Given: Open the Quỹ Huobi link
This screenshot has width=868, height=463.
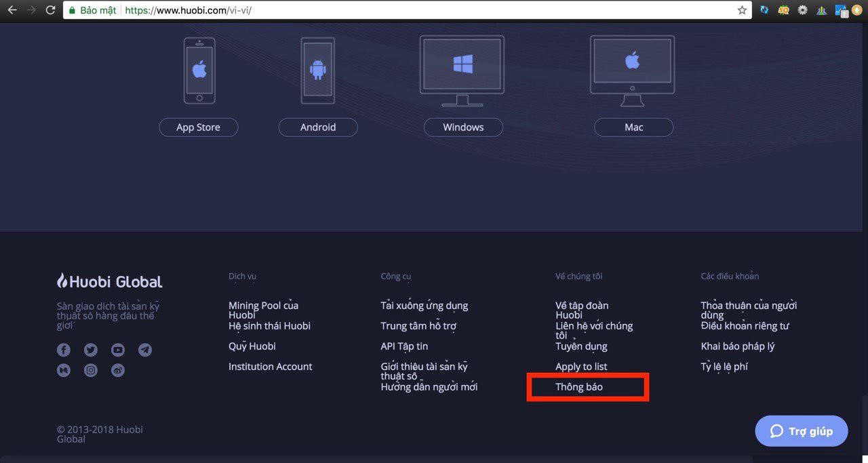Looking at the screenshot, I should (x=252, y=346).
